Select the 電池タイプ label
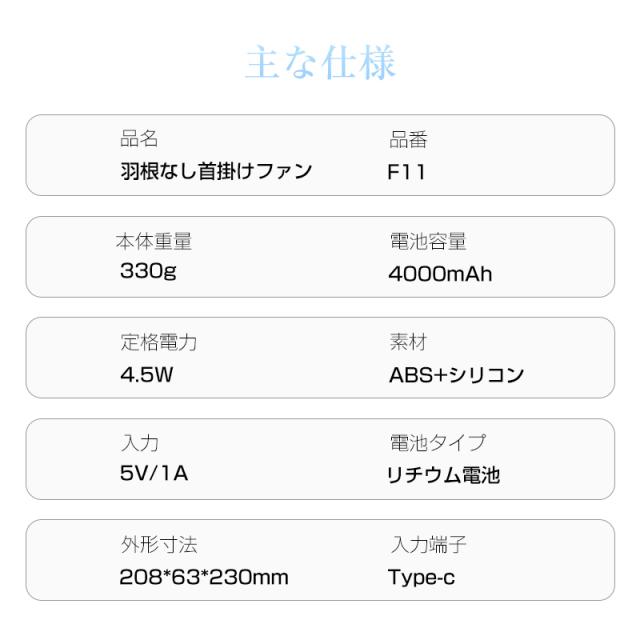 [x=437, y=442]
